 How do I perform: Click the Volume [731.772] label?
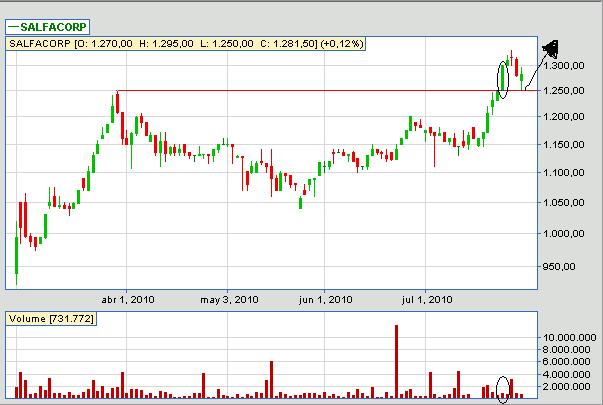[51, 319]
